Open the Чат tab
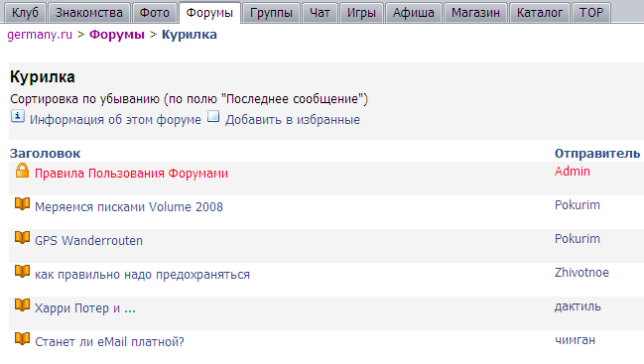This screenshot has height=364, width=644. click(320, 13)
